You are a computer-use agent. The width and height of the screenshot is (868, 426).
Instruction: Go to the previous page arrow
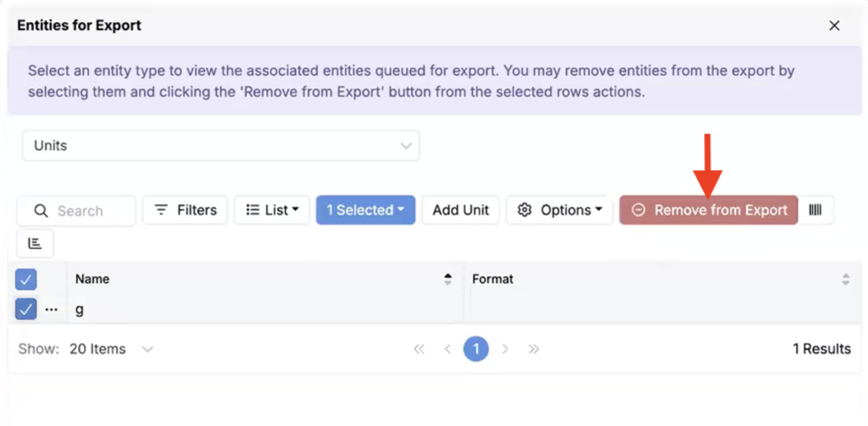[448, 349]
